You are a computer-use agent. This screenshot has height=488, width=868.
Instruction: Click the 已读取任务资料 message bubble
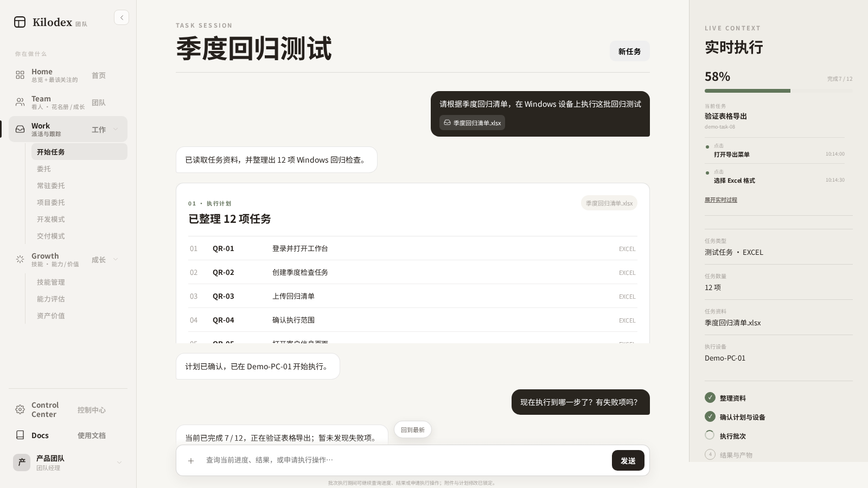[x=276, y=159]
